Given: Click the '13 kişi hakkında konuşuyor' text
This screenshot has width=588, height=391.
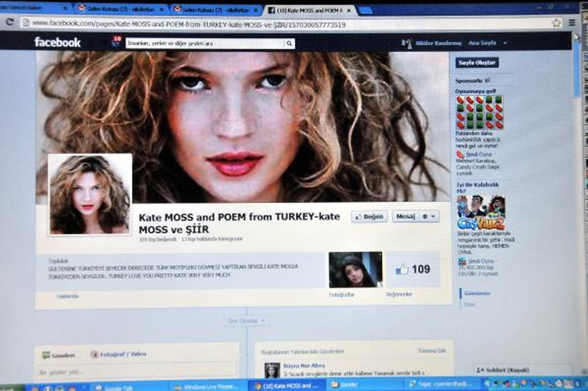Looking at the screenshot, I should [x=212, y=239].
